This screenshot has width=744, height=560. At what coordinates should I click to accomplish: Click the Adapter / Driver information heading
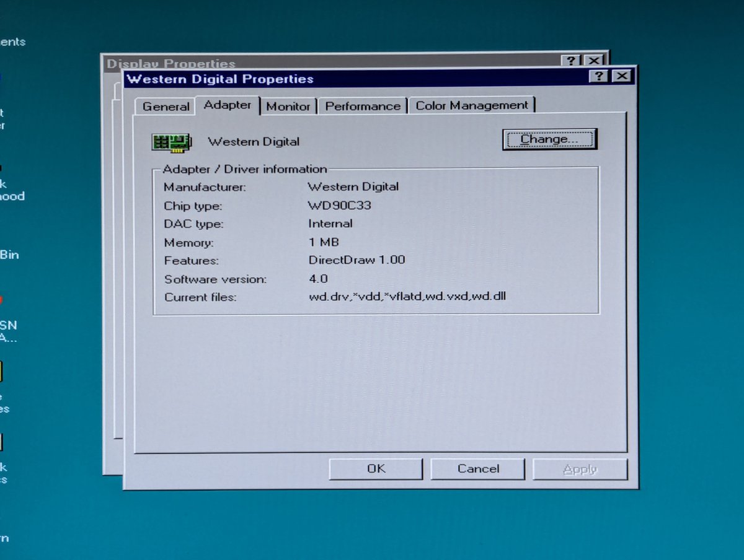[x=244, y=169]
